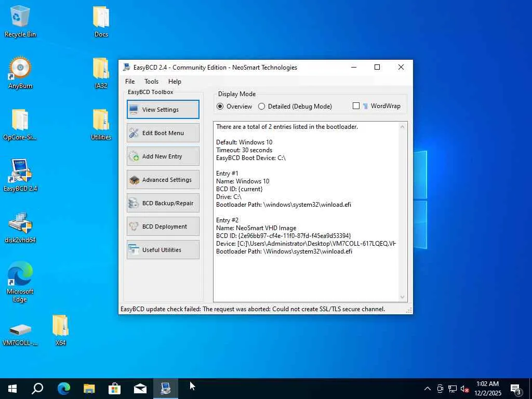532x399 pixels.
Task: Click the muted volume tray icon
Action: [x=465, y=389]
